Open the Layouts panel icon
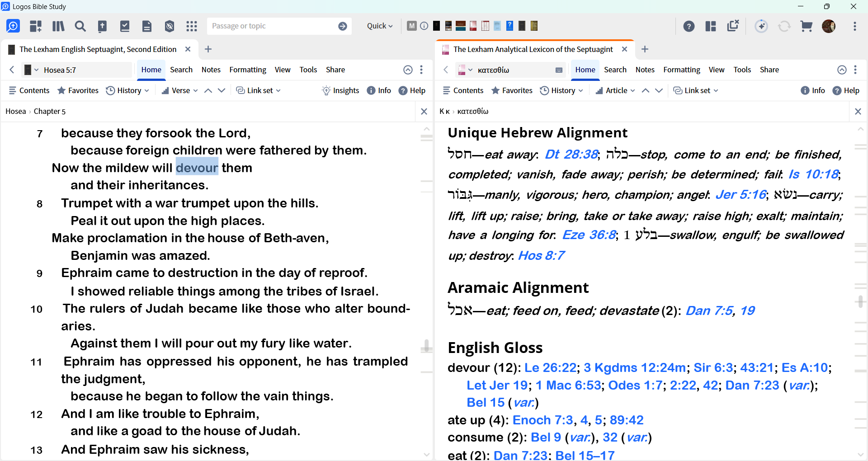Viewport: 868px width, 461px height. [711, 26]
